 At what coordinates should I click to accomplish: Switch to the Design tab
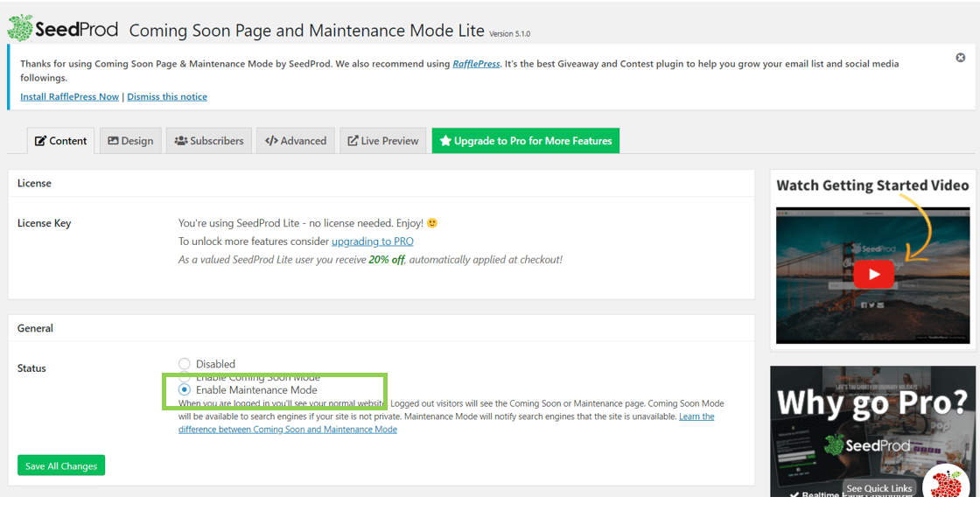pyautogui.click(x=130, y=141)
